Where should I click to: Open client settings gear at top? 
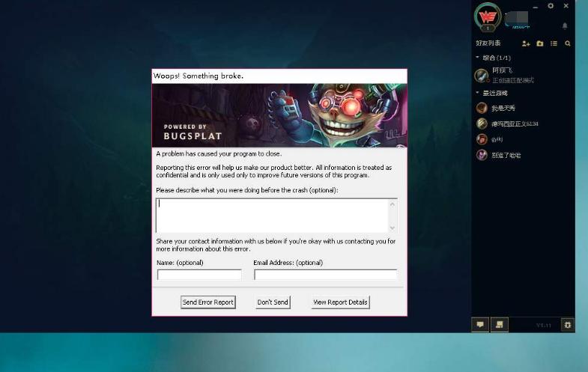(x=551, y=6)
